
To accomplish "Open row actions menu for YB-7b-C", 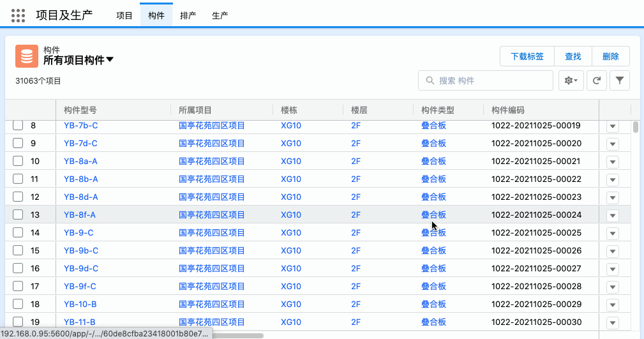I will [x=612, y=126].
